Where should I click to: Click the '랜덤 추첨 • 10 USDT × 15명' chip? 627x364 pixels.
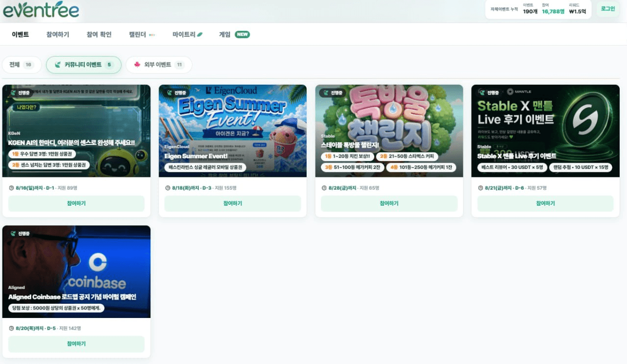click(x=580, y=168)
